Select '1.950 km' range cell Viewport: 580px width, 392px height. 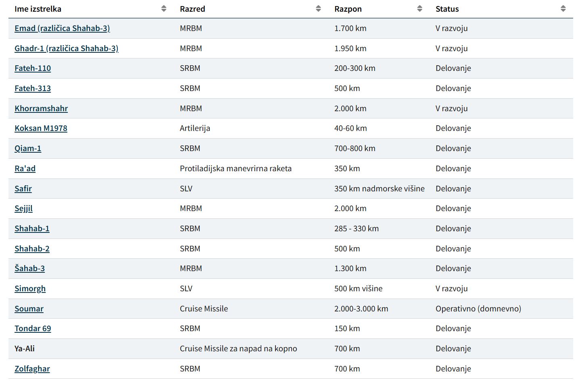[x=379, y=48]
